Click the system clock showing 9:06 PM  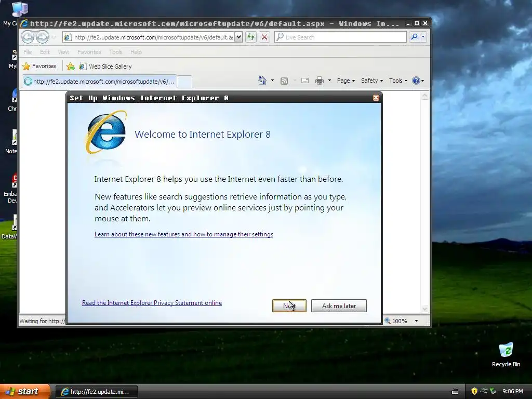pyautogui.click(x=512, y=391)
